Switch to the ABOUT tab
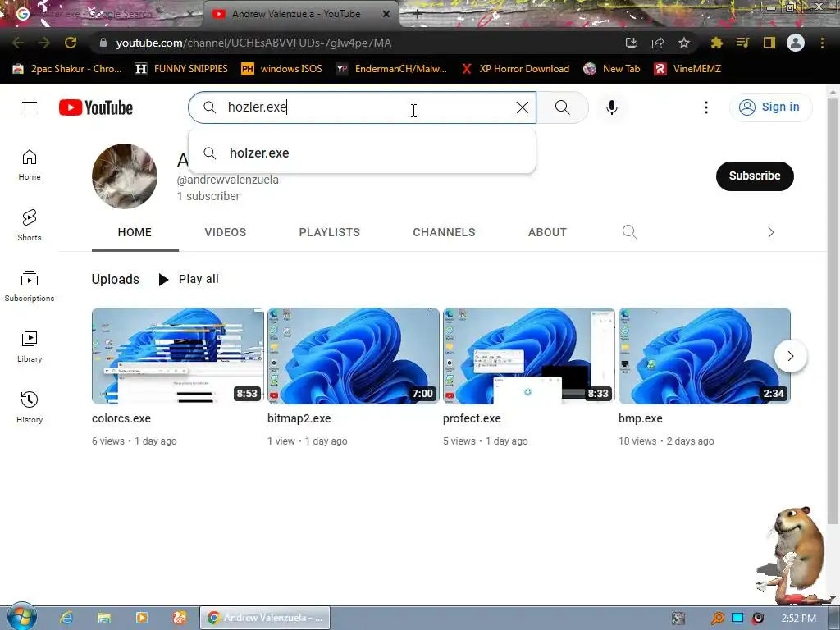Screen dimensions: 840x630 tap(547, 232)
